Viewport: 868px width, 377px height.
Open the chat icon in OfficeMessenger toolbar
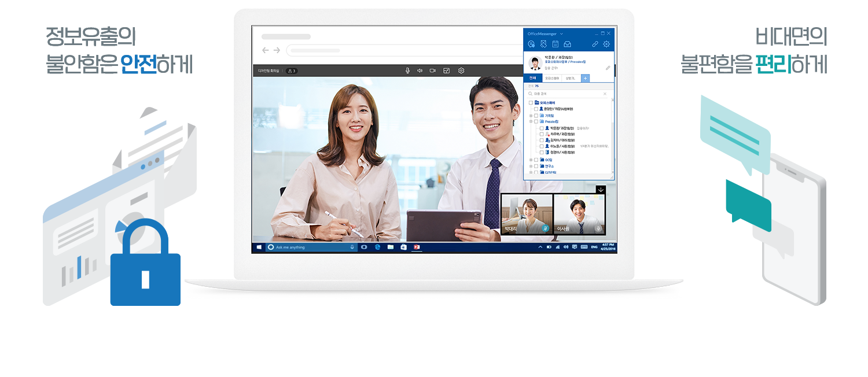point(531,44)
